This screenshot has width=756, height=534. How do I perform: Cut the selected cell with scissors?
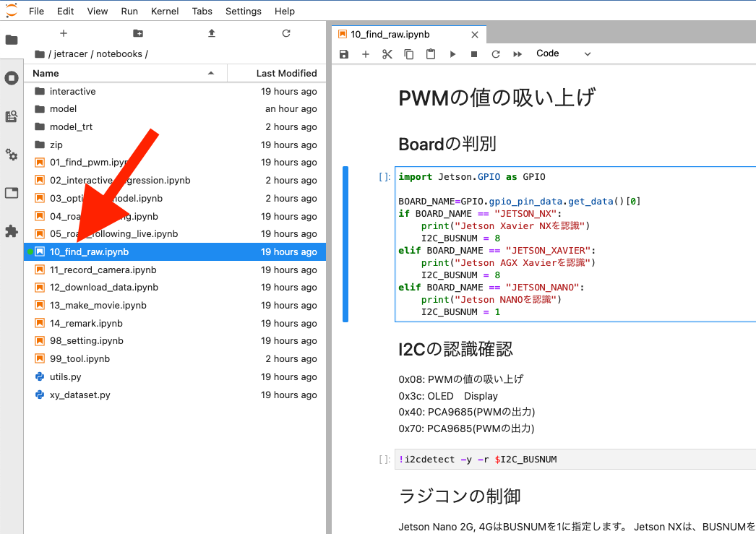[x=387, y=54]
